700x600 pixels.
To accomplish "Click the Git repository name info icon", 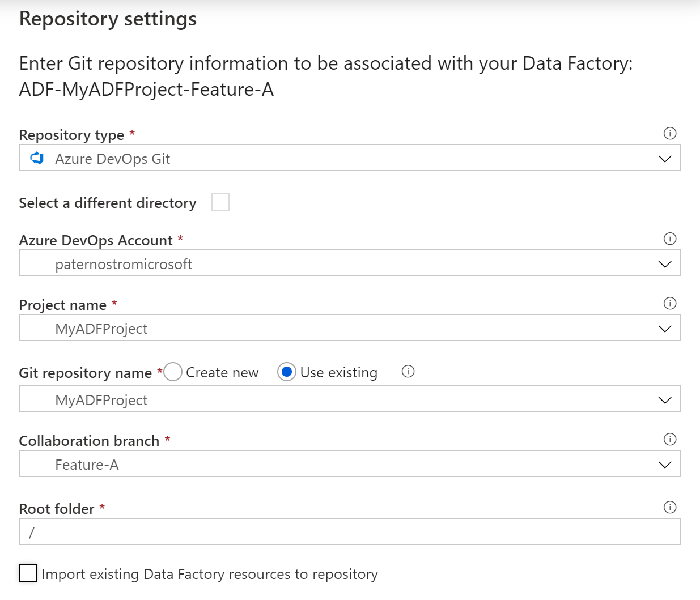I will (408, 371).
